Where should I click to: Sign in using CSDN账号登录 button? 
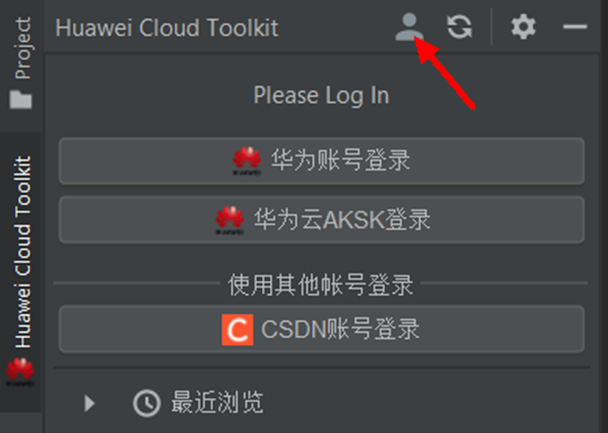(x=321, y=329)
